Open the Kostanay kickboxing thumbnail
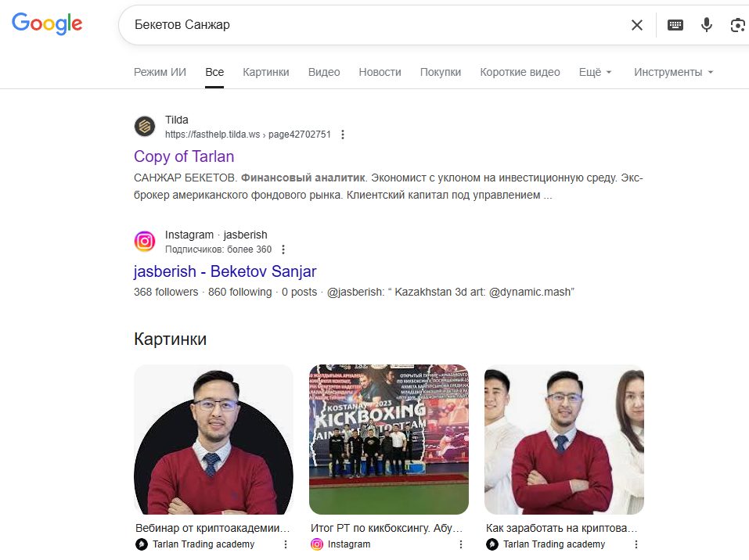The image size is (749, 560). pyautogui.click(x=389, y=440)
